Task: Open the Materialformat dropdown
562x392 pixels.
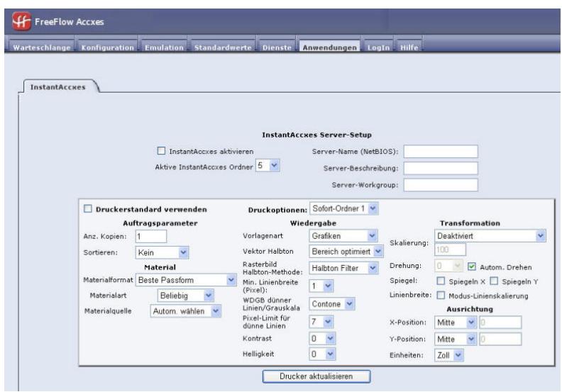Action: point(186,280)
